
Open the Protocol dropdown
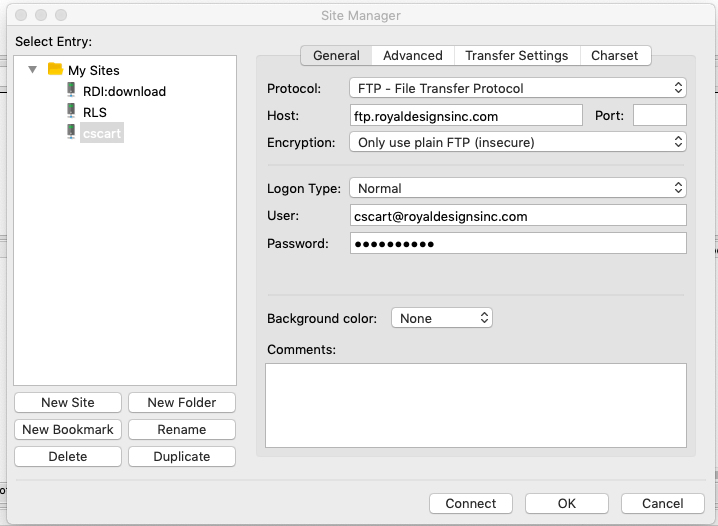tap(518, 88)
